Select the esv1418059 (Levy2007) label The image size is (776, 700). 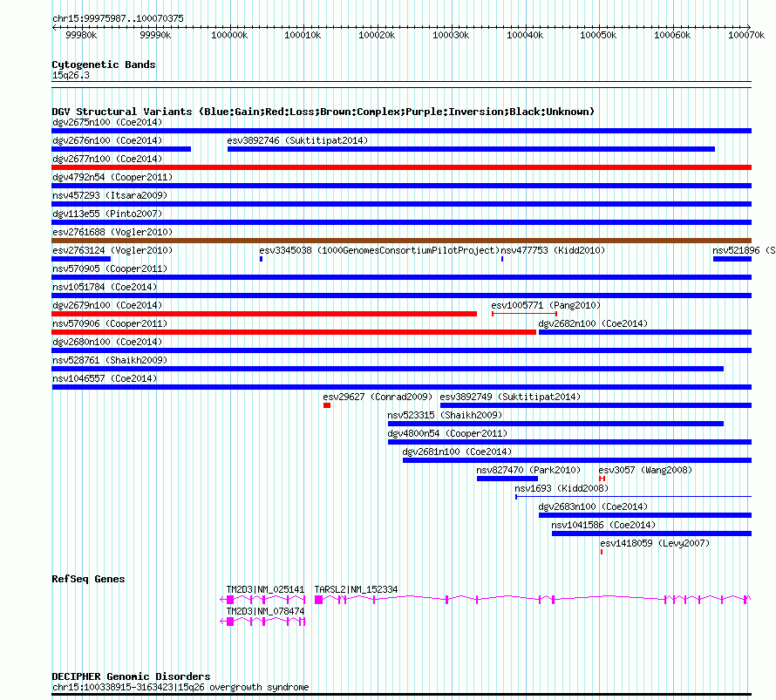pos(655,543)
